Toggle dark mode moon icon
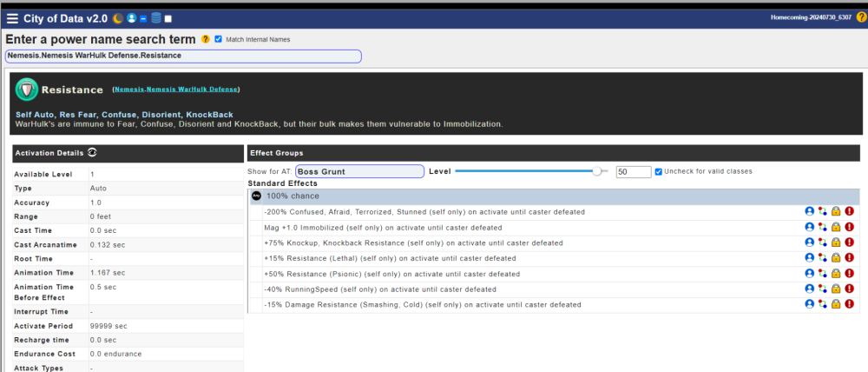The height and width of the screenshot is (372, 868). 118,18
